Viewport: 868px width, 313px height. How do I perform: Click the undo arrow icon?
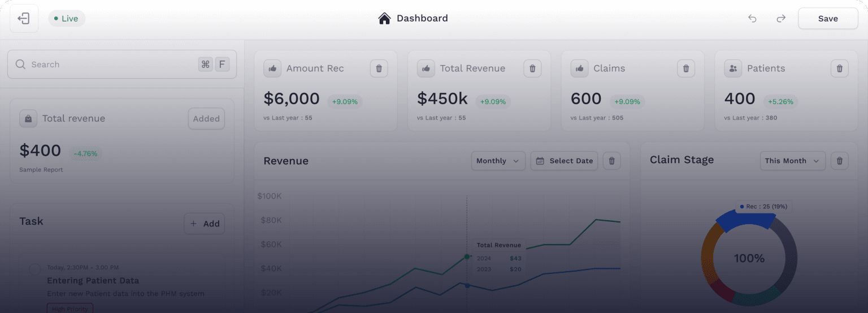pos(752,19)
